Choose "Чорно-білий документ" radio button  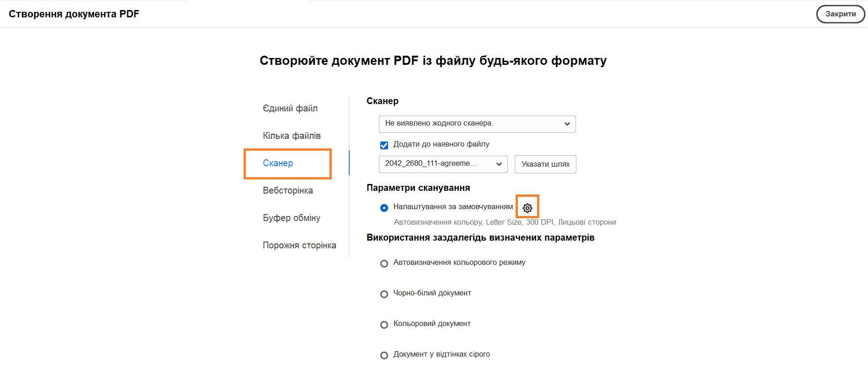point(384,294)
